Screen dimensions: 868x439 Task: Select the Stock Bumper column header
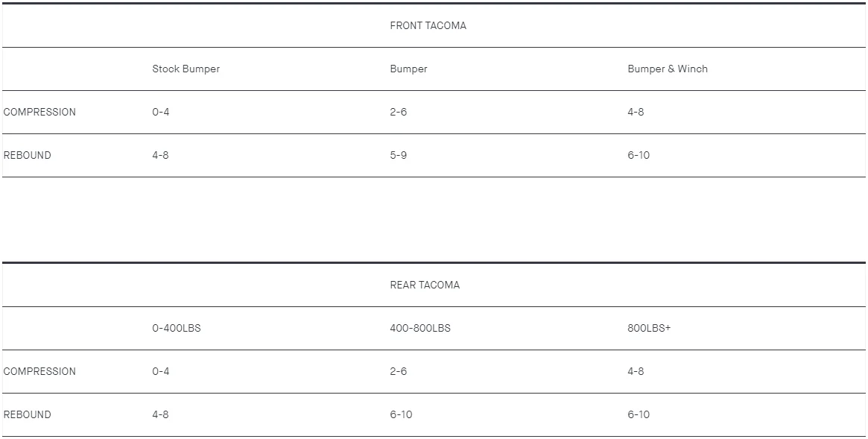pyautogui.click(x=186, y=69)
